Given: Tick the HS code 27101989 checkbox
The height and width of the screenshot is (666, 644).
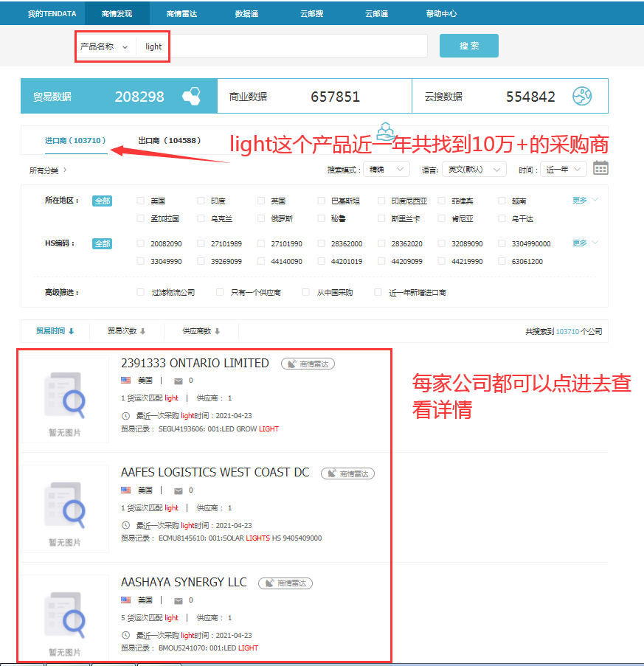Looking at the screenshot, I should pos(201,243).
